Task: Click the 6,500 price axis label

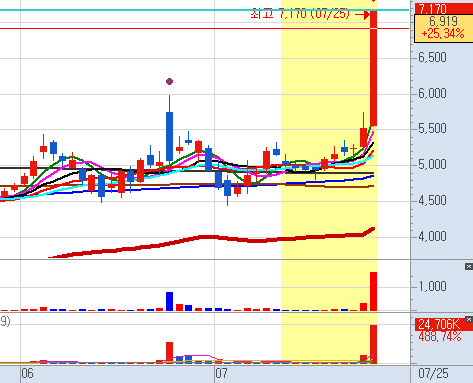Action: 432,57
